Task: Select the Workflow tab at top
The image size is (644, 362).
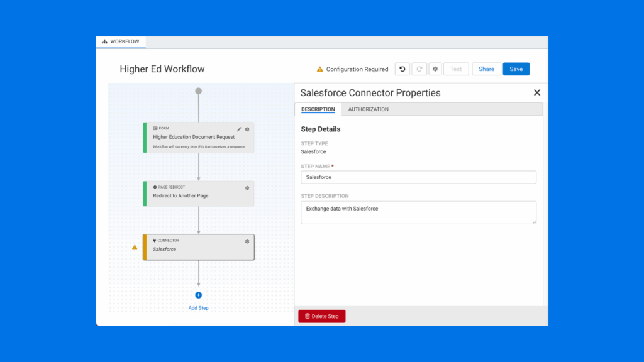Action: pos(121,41)
